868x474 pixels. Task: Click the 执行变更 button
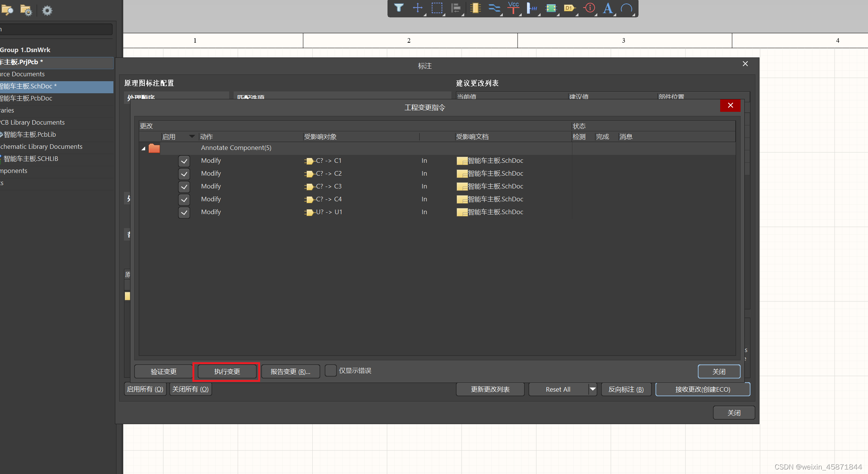click(x=227, y=372)
